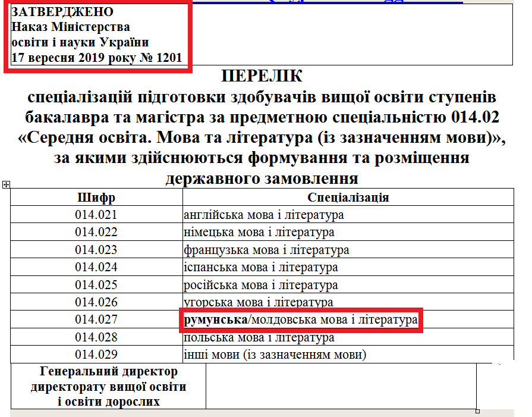This screenshot has height=417, width=532.
Task: Click the bold word 'румунська'
Action: (215, 320)
